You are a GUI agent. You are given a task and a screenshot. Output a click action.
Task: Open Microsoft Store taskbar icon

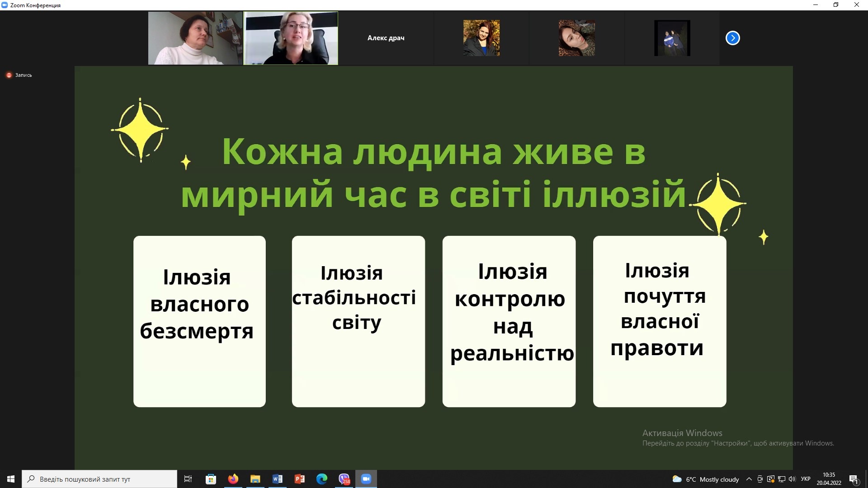click(x=211, y=479)
